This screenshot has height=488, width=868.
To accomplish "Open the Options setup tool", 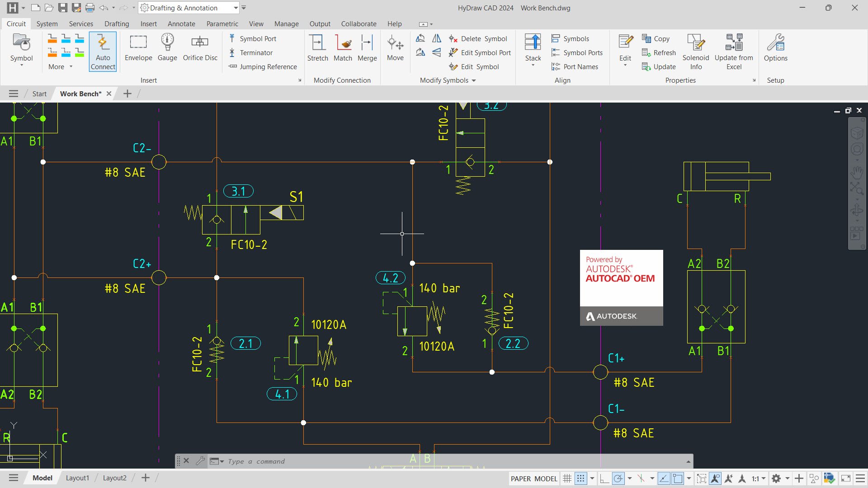I will coord(775,48).
